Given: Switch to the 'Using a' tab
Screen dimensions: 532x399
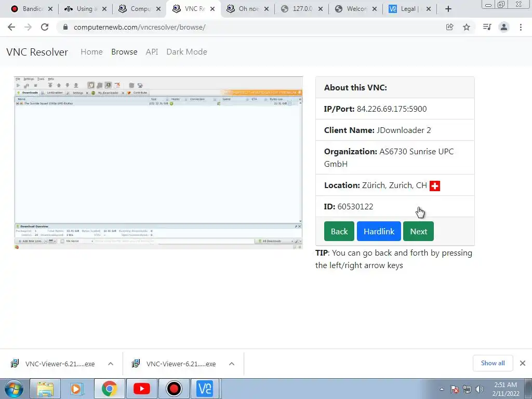Looking at the screenshot, I should click(x=85, y=9).
